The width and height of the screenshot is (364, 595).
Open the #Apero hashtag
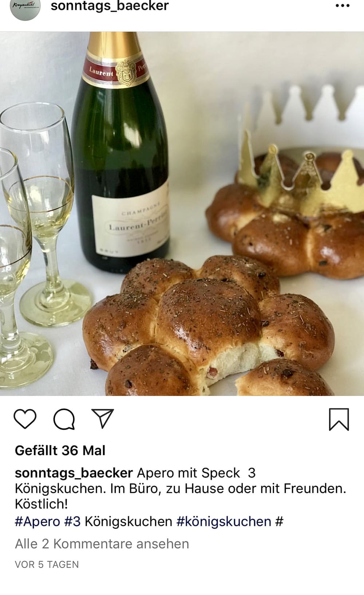point(37,522)
